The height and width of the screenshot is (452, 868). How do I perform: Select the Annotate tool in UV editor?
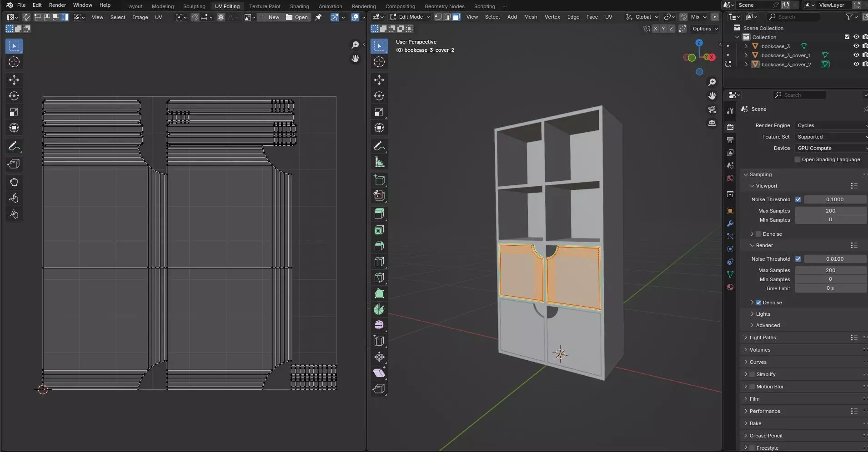[x=14, y=146]
